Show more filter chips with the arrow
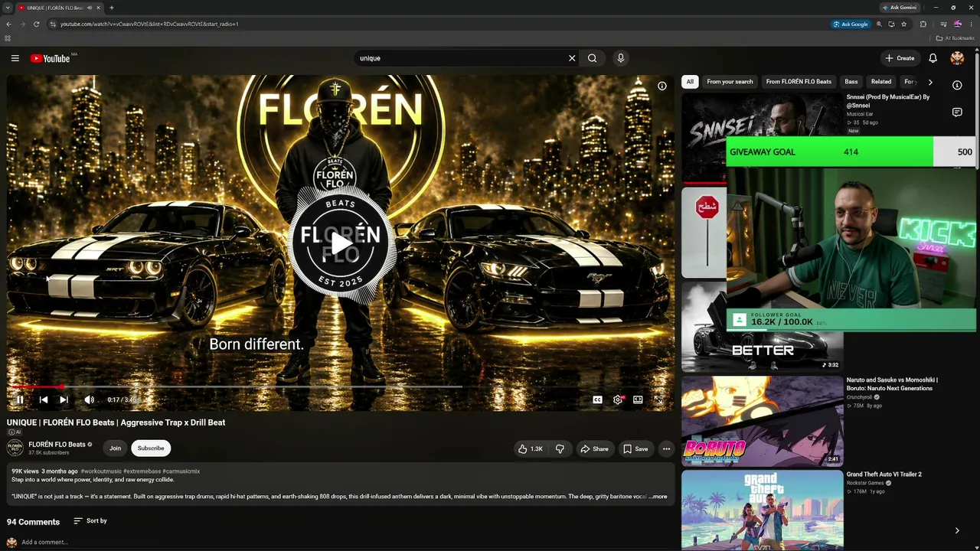This screenshot has height=551, width=980. coord(930,82)
